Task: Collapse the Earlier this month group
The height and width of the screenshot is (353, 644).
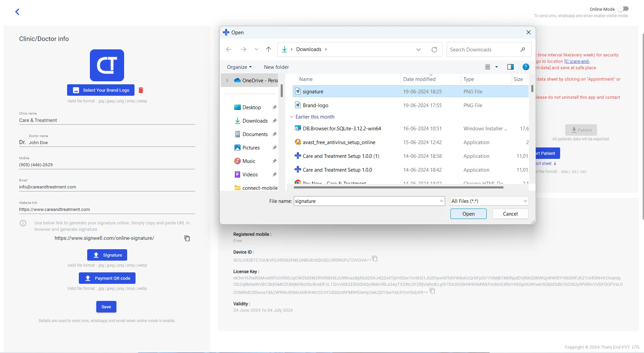Action: (291, 117)
